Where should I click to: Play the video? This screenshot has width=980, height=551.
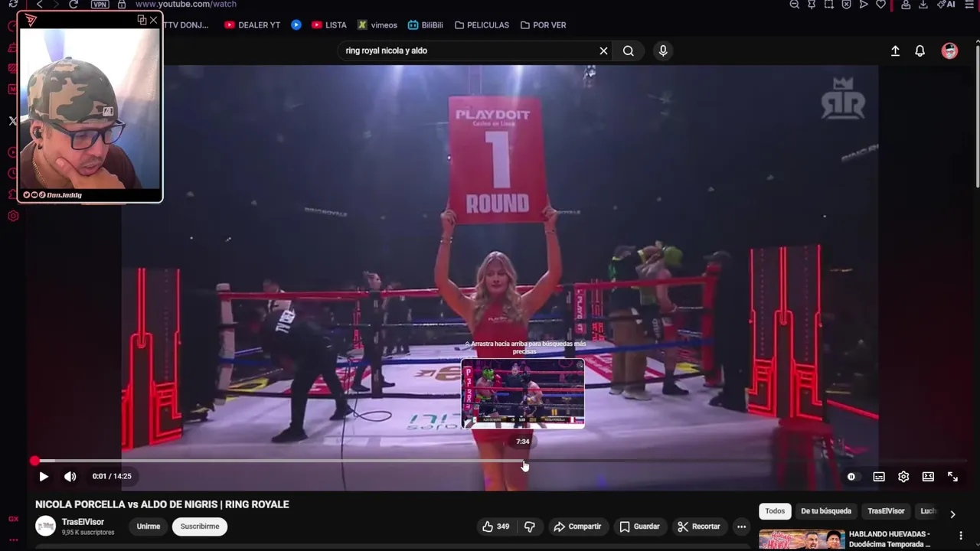point(44,476)
